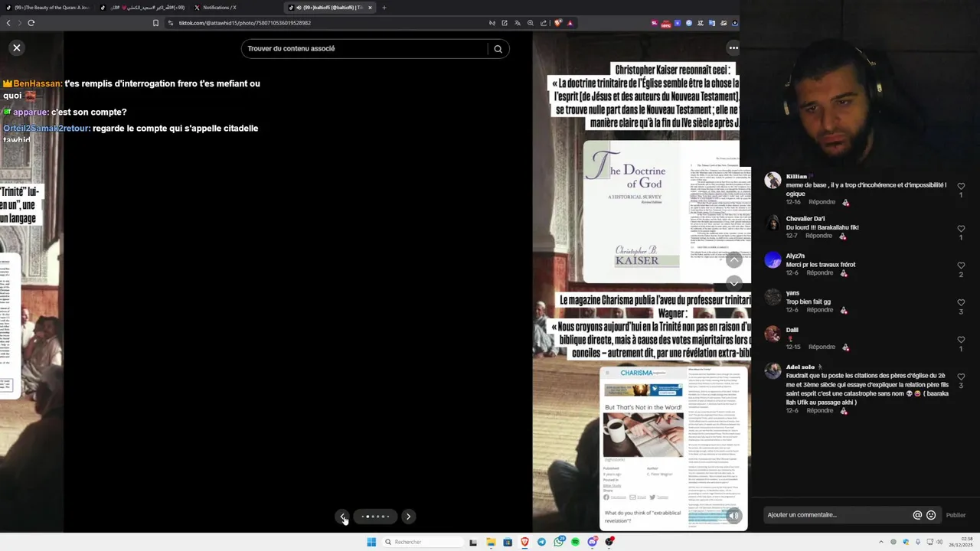This screenshot has width=980, height=551.
Task: Switch to 'Notifications / X' tab
Action: 236,8
